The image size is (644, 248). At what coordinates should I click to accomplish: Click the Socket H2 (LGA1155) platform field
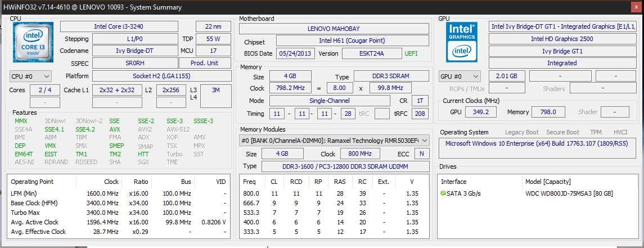161,76
